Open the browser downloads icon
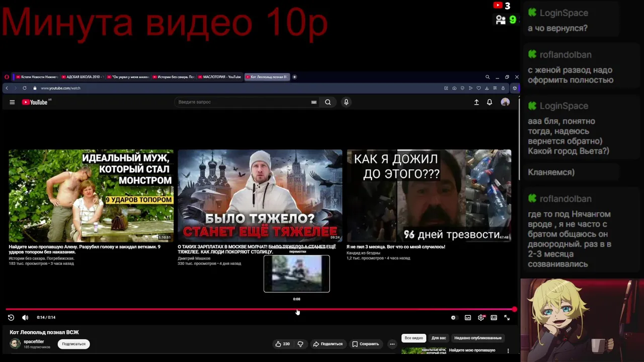The width and height of the screenshot is (644, 362). (x=487, y=88)
